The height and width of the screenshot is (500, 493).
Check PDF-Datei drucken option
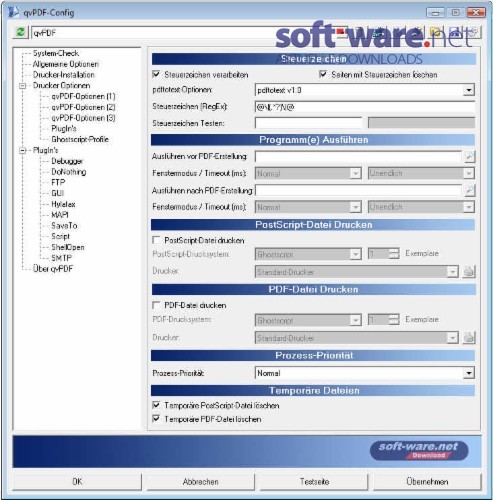tap(156, 305)
